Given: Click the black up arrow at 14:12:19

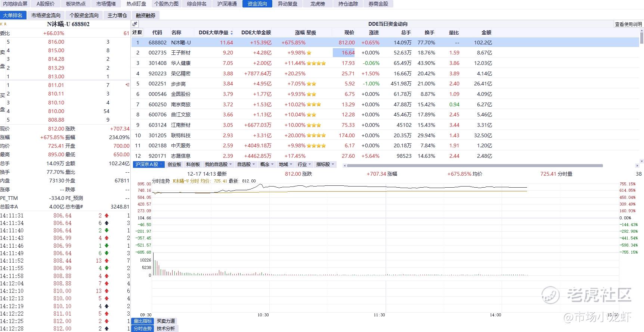Looking at the screenshot, I should (106, 306).
